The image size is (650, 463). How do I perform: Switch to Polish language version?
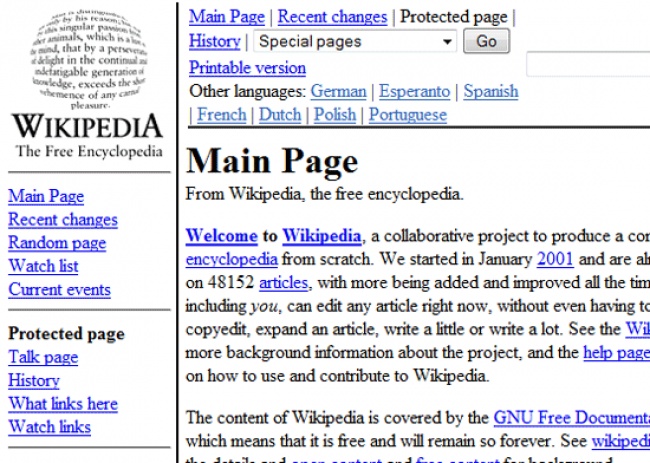coord(334,115)
